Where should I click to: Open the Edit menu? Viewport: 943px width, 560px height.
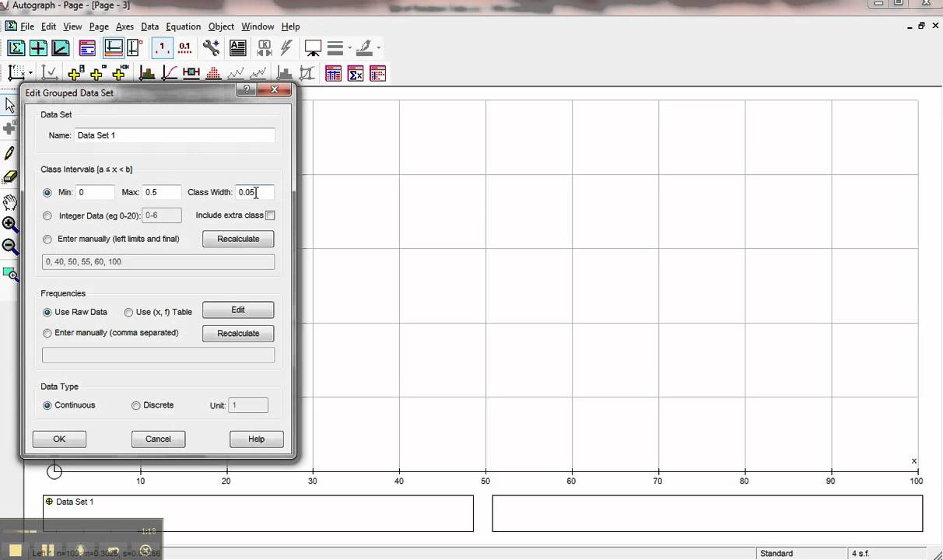(48, 26)
